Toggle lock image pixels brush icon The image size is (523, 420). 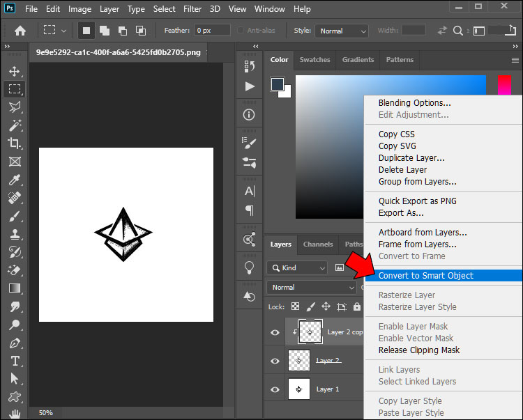[310, 306]
